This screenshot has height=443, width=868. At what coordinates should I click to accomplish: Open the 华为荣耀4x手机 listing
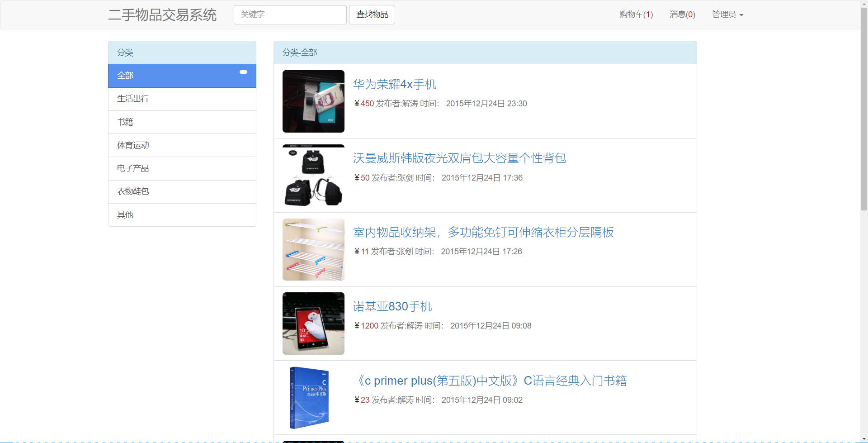394,84
